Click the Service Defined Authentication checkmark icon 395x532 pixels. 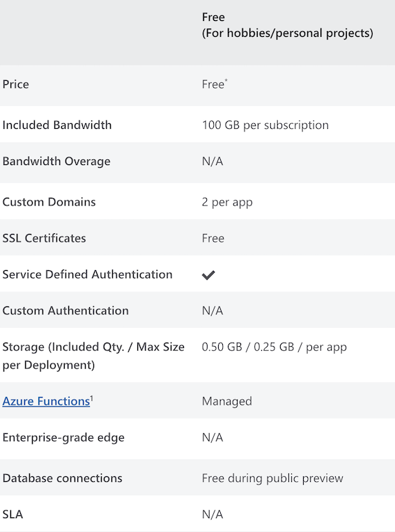pos(208,275)
